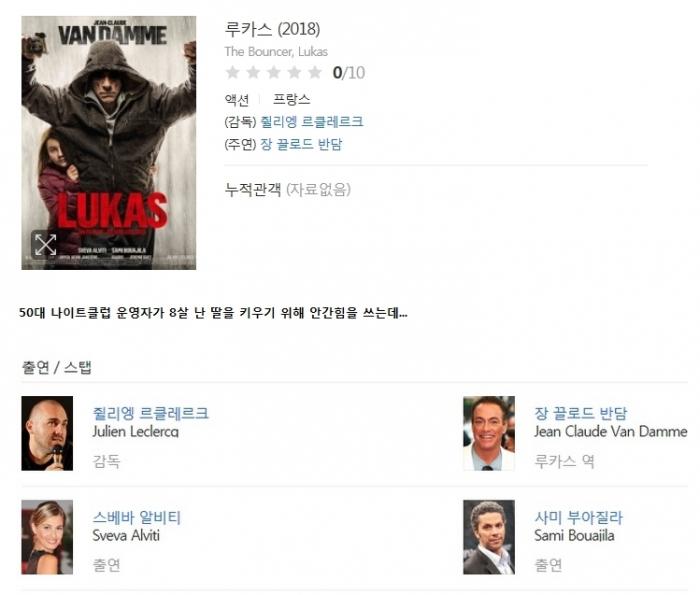Image resolution: width=700 pixels, height=595 pixels.
Task: Click the movie title 루카스 (2018)
Action: click(272, 29)
